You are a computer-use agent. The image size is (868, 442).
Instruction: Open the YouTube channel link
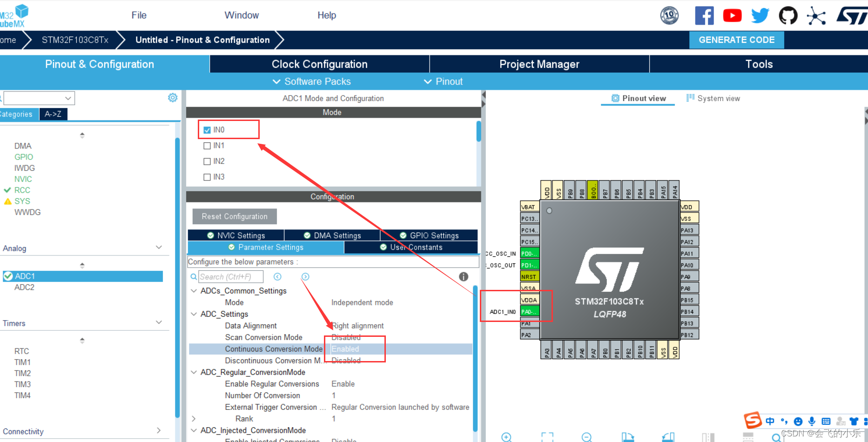click(x=732, y=15)
